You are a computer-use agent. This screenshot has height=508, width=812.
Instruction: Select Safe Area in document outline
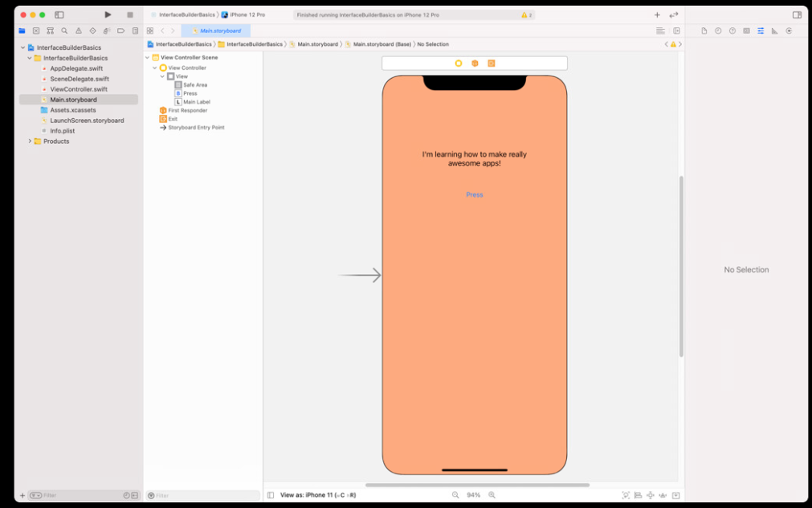coord(194,85)
